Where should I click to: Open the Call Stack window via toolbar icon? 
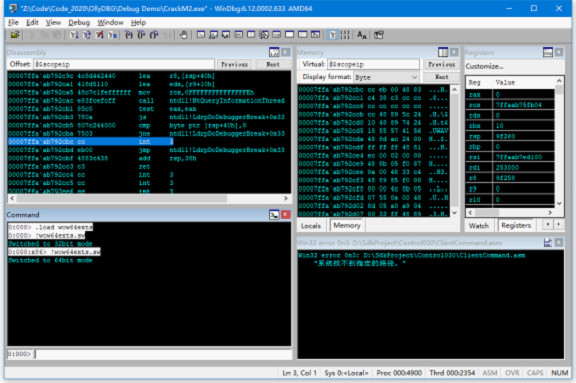pyautogui.click(x=264, y=35)
